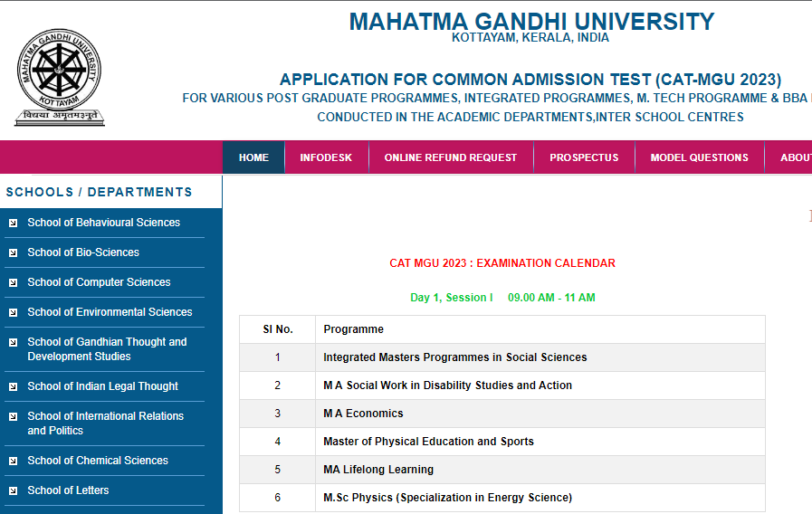This screenshot has width=812, height=514.
Task: Select Master of Physical Education and Sports row
Action: point(502,442)
